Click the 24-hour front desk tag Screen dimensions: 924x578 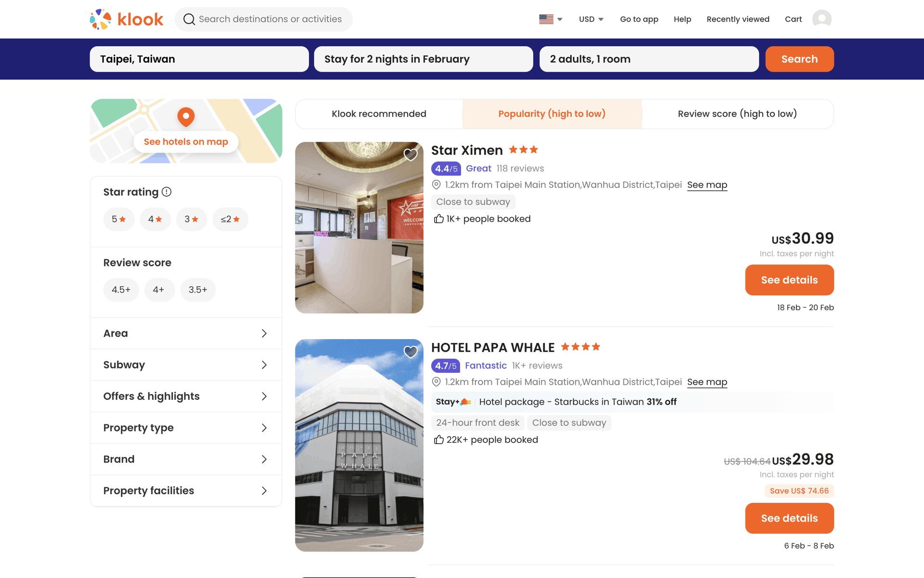[x=477, y=422]
